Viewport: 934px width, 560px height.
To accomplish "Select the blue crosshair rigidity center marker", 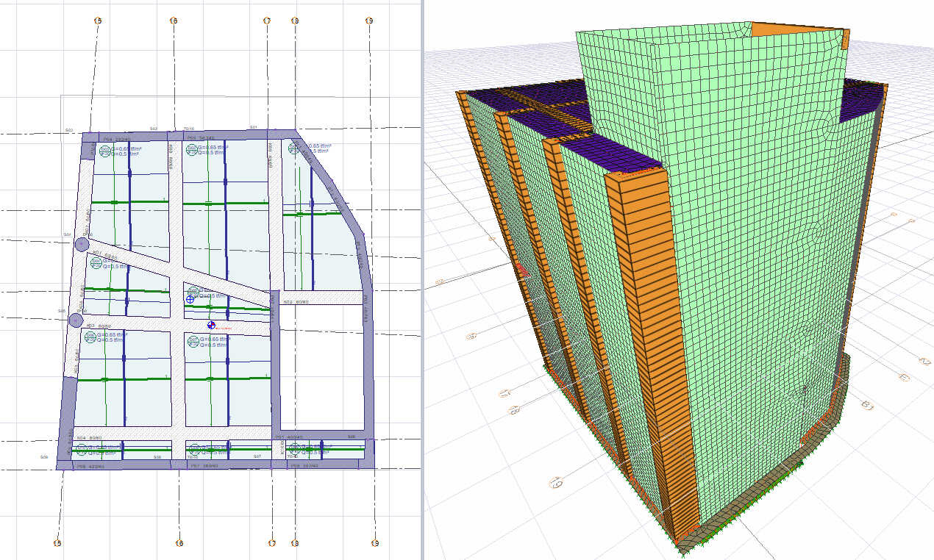I will 191,298.
